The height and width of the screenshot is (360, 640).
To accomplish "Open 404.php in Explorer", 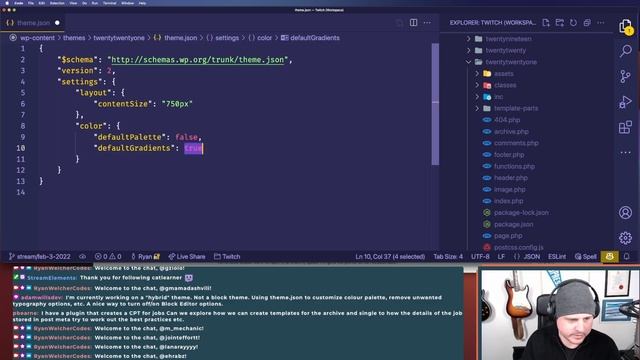I will pyautogui.click(x=507, y=120).
